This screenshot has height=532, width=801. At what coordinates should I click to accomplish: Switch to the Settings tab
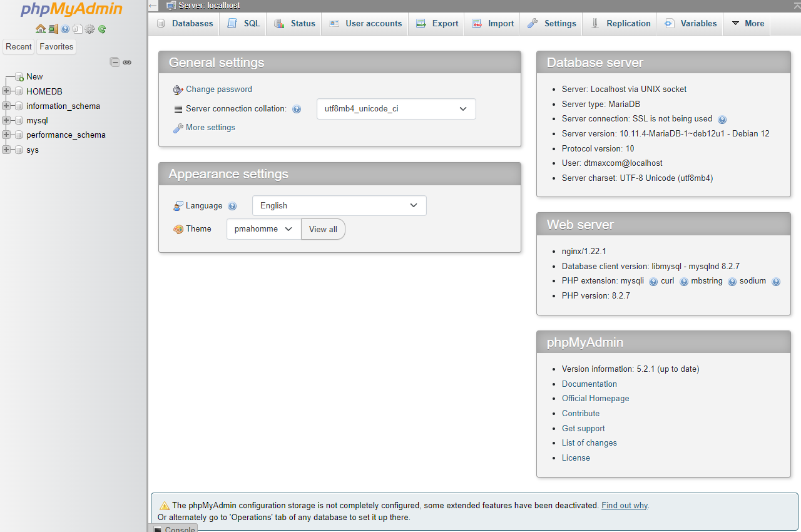551,24
